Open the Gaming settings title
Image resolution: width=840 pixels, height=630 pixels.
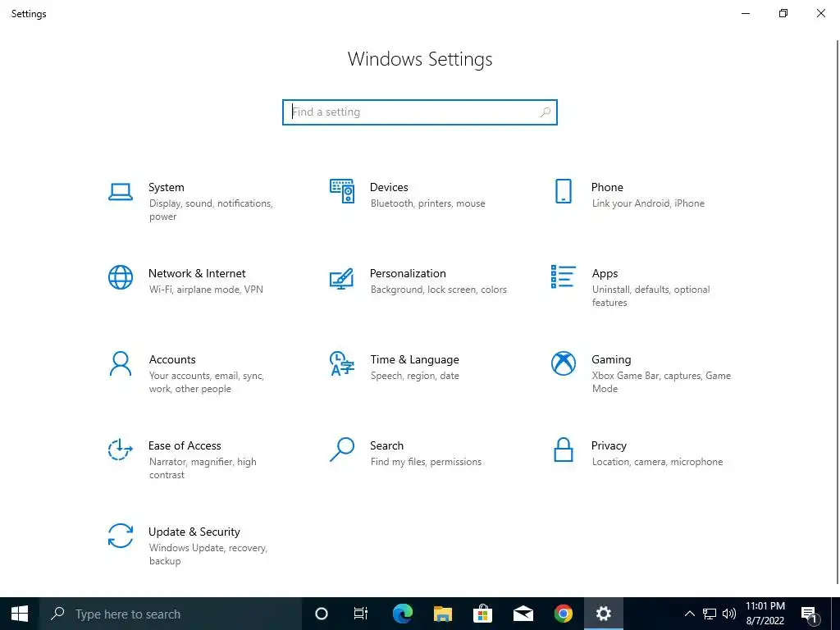coord(611,360)
